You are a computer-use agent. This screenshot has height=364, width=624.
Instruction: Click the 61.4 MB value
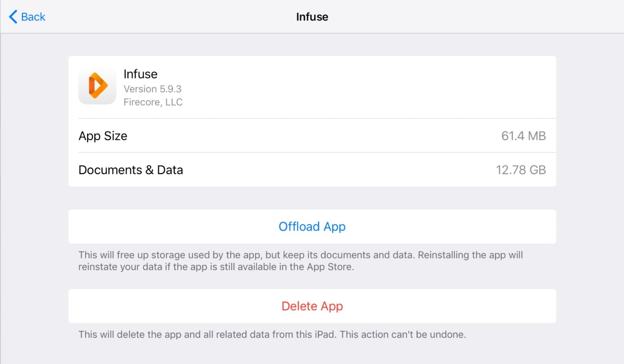[523, 136]
